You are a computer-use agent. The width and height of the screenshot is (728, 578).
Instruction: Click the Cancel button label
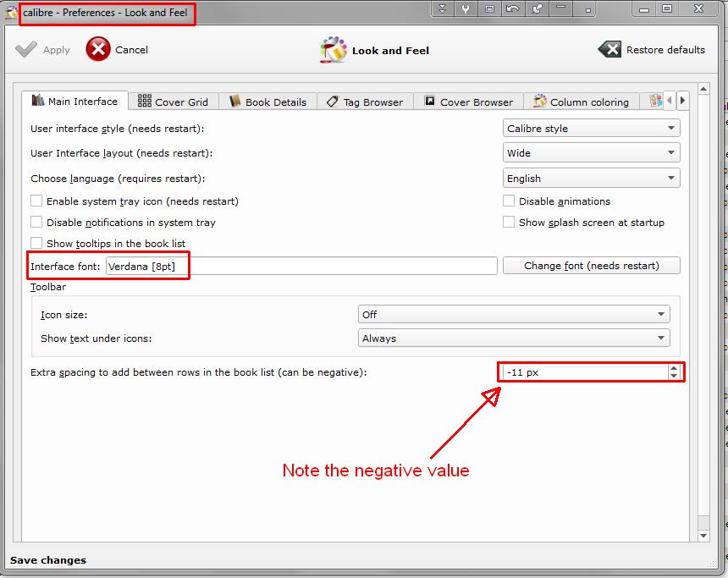point(131,50)
